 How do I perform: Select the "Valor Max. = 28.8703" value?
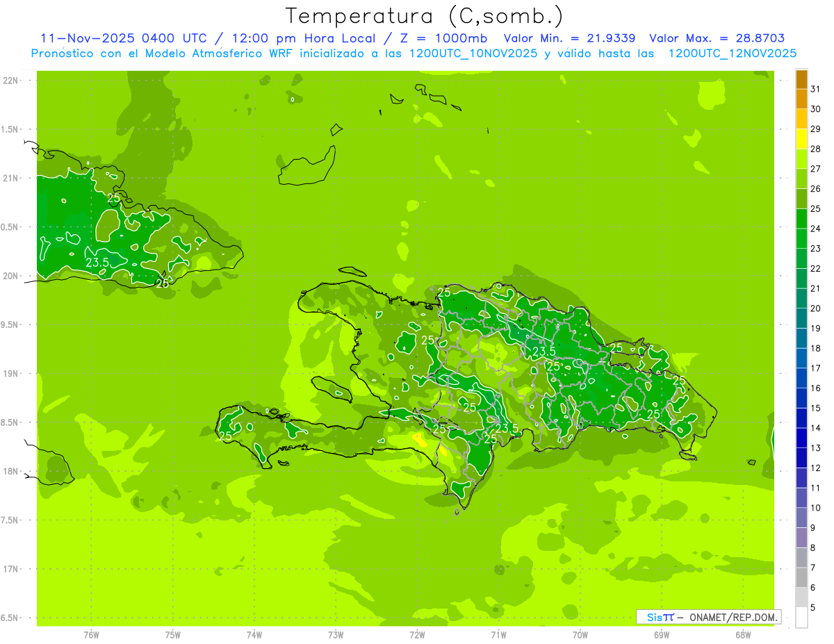coord(717,38)
